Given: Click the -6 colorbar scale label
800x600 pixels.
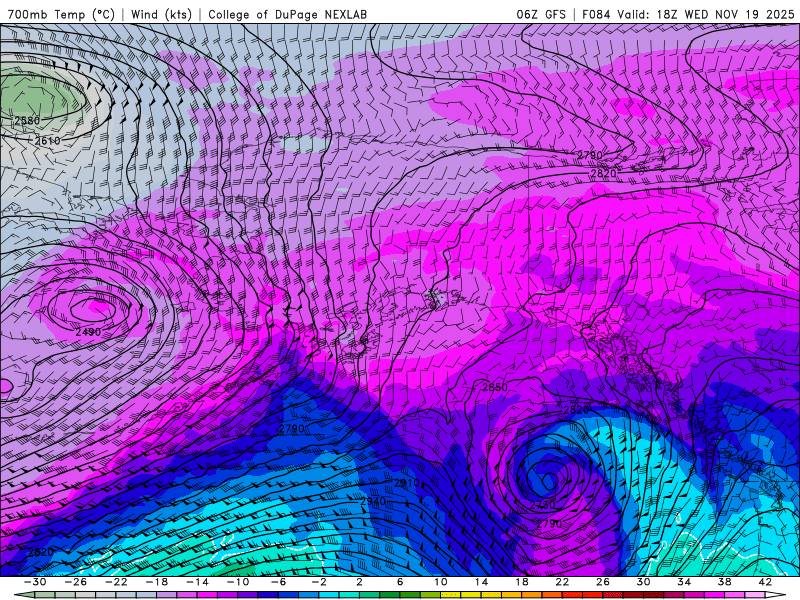Looking at the screenshot, I should click(x=278, y=582).
